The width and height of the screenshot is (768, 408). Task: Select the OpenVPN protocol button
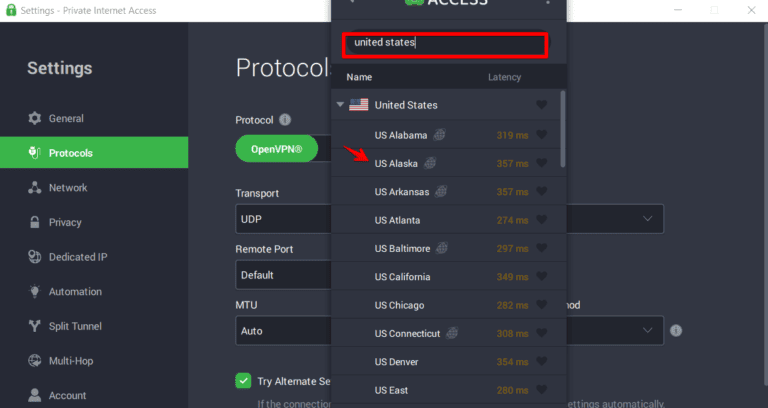point(276,150)
